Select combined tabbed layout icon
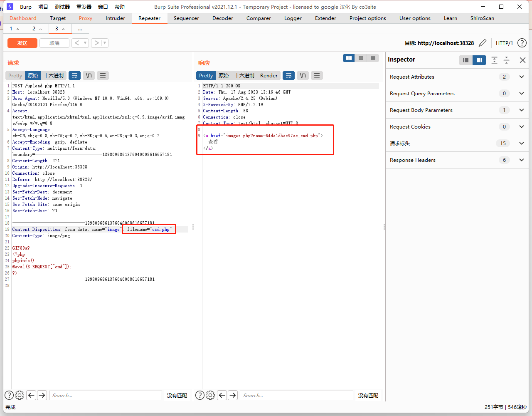 [x=373, y=58]
